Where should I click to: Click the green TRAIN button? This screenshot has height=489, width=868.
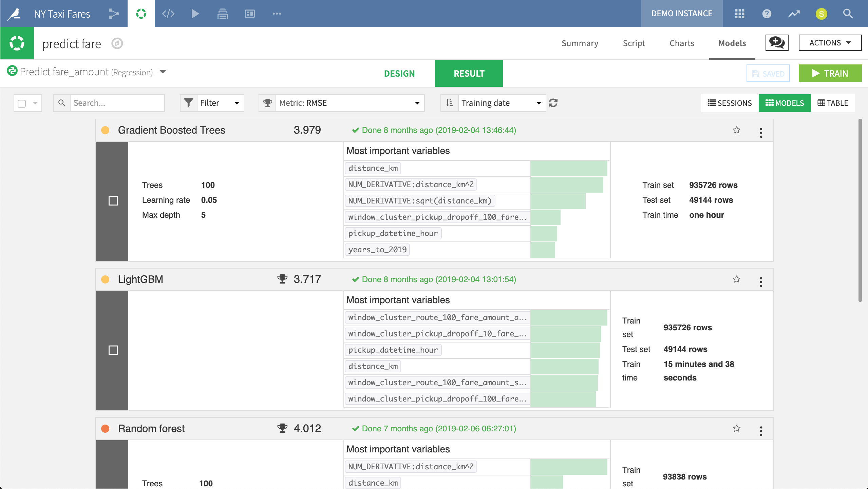[x=830, y=73]
